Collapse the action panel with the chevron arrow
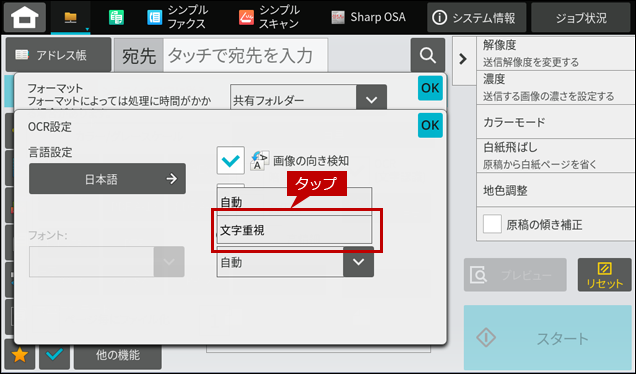Image resolution: width=636 pixels, height=374 pixels. pos(463,59)
